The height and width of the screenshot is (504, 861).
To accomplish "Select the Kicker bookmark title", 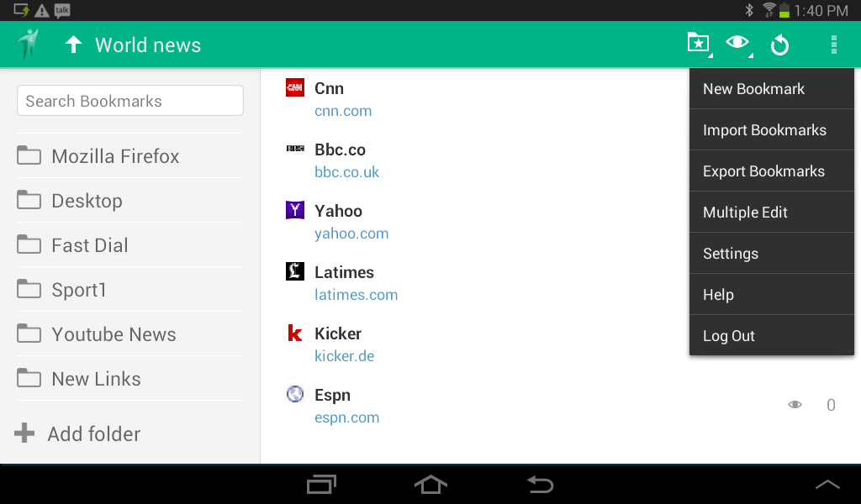I will [338, 333].
